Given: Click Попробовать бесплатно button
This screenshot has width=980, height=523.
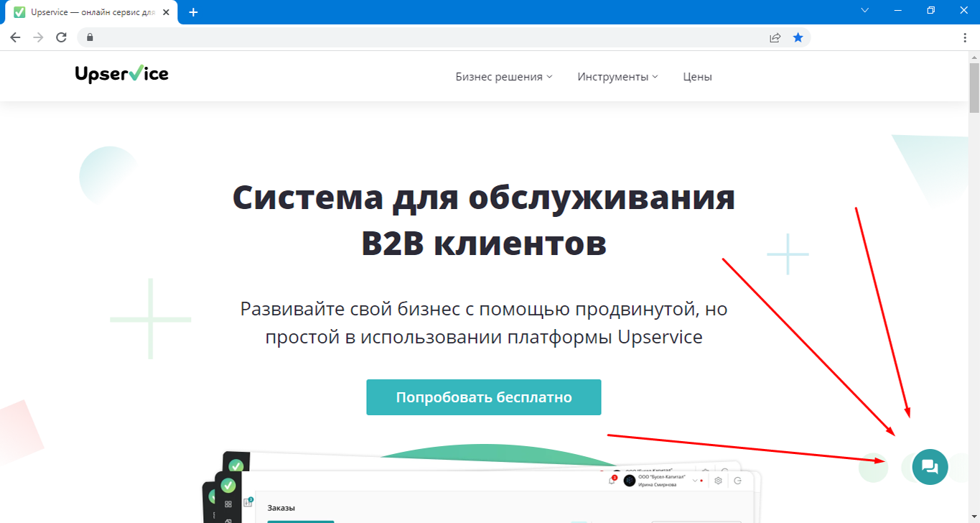Looking at the screenshot, I should [x=483, y=397].
